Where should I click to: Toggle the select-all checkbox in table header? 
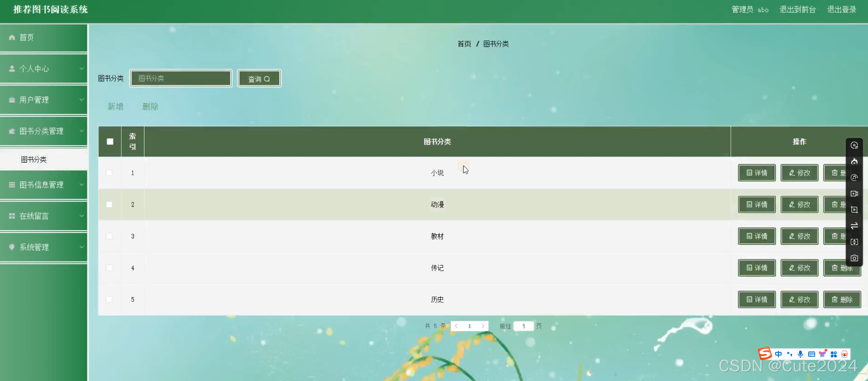tap(110, 141)
